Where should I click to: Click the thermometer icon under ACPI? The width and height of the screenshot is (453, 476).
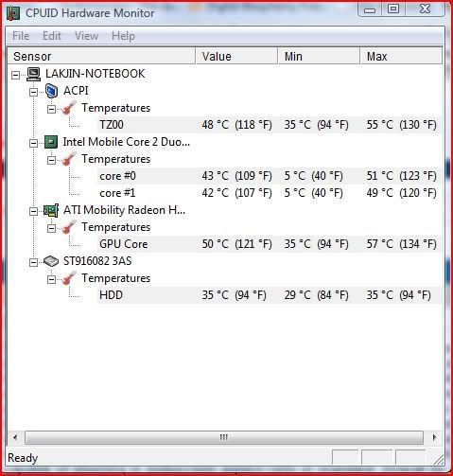(69, 108)
